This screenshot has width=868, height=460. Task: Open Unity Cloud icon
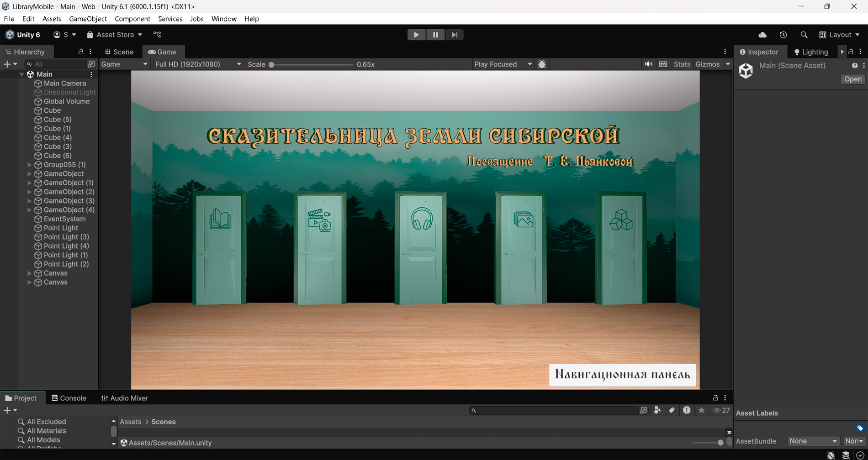coord(762,35)
